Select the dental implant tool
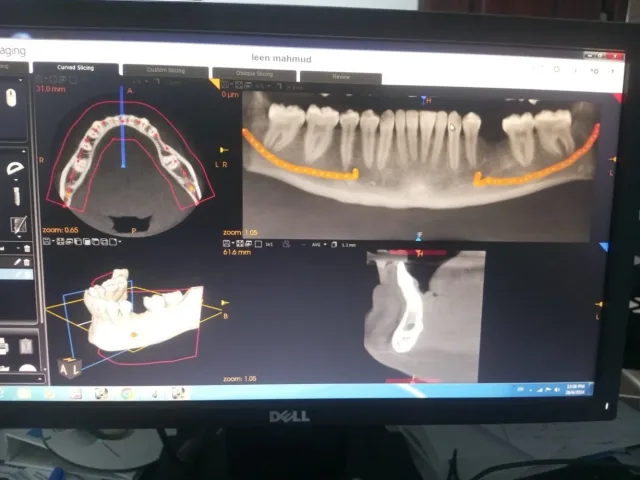Screen dimensions: 640x480 pyautogui.click(x=16, y=196)
